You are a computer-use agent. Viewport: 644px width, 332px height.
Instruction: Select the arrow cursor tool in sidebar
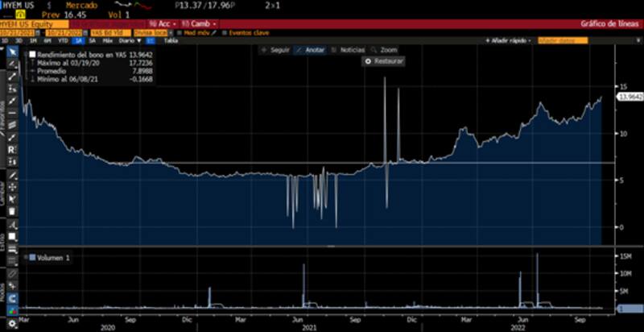tap(12, 52)
